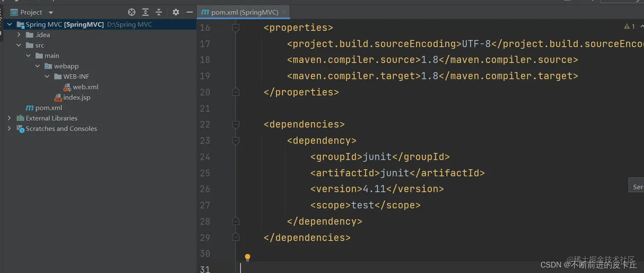The image size is (644, 273).
Task: Click fold end marker at line 20
Action: coord(236,92)
